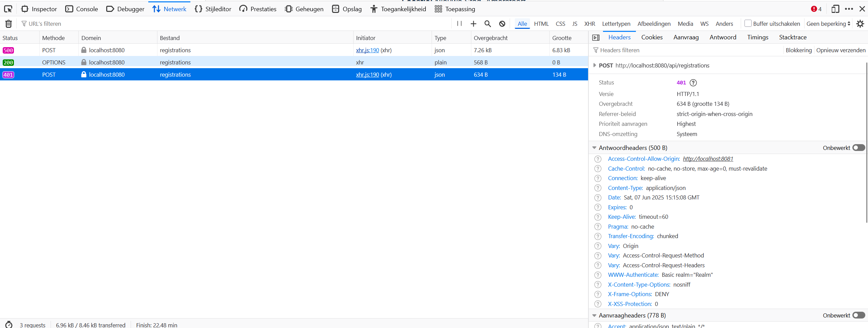Open the Geen beperking throttling dropdown
Viewport: 868px width, 328px height.
click(x=828, y=24)
